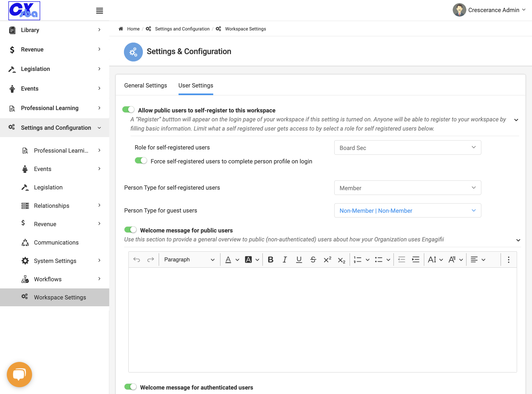Open Person Type for guest users dropdown
The image size is (532, 394).
[x=408, y=210]
